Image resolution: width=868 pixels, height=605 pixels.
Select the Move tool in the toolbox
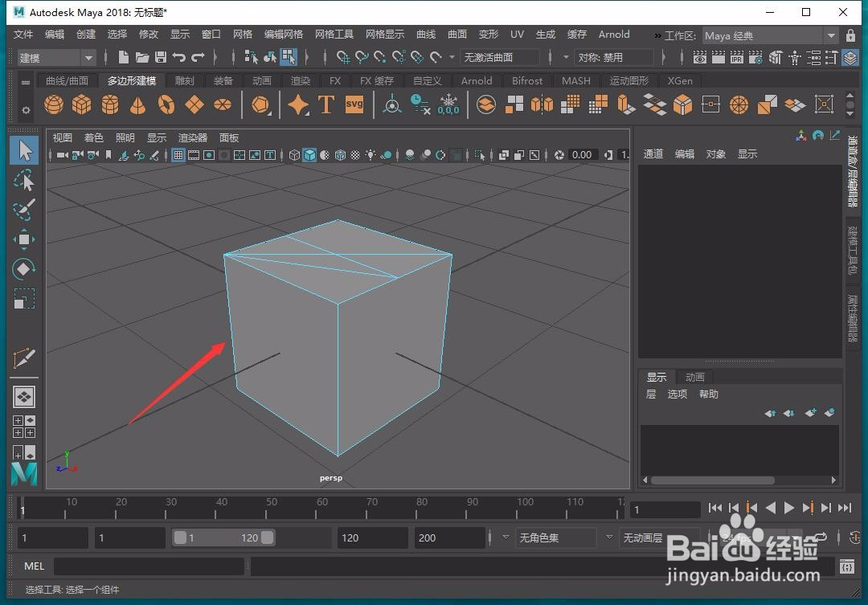point(24,239)
